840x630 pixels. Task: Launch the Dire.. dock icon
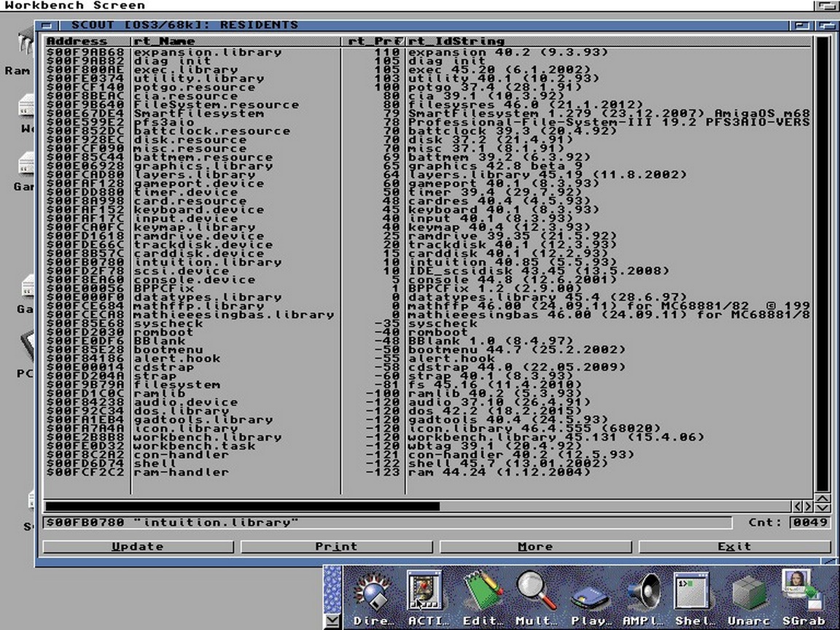tap(373, 598)
